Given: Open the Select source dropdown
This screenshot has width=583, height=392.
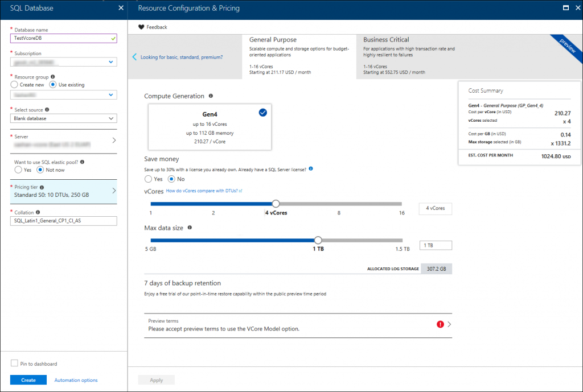Looking at the screenshot, I should (x=64, y=118).
